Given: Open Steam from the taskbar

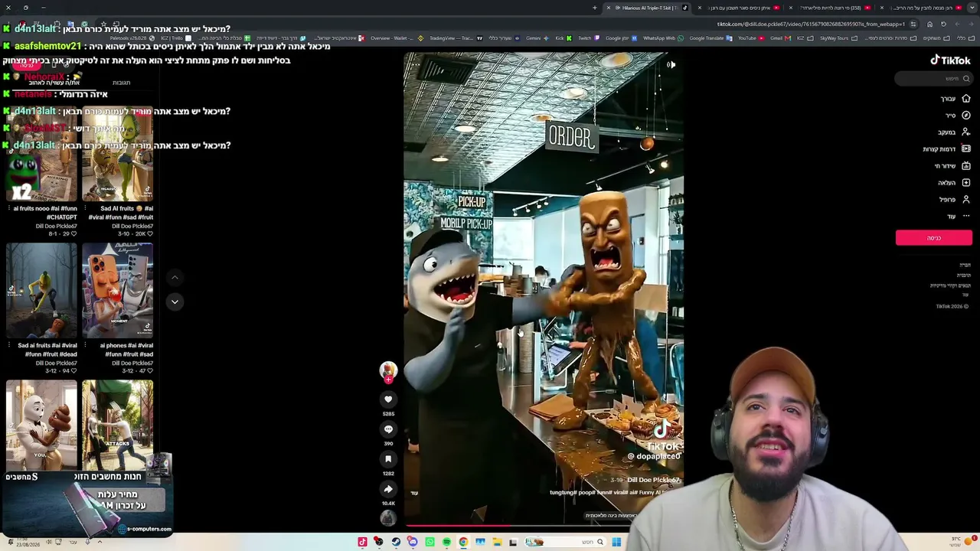Looking at the screenshot, I should [x=396, y=542].
